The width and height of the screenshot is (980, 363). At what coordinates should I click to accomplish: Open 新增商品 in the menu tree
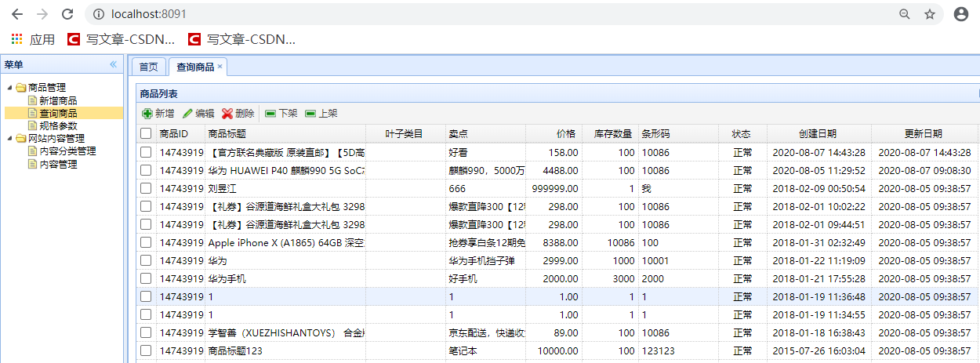tap(58, 100)
